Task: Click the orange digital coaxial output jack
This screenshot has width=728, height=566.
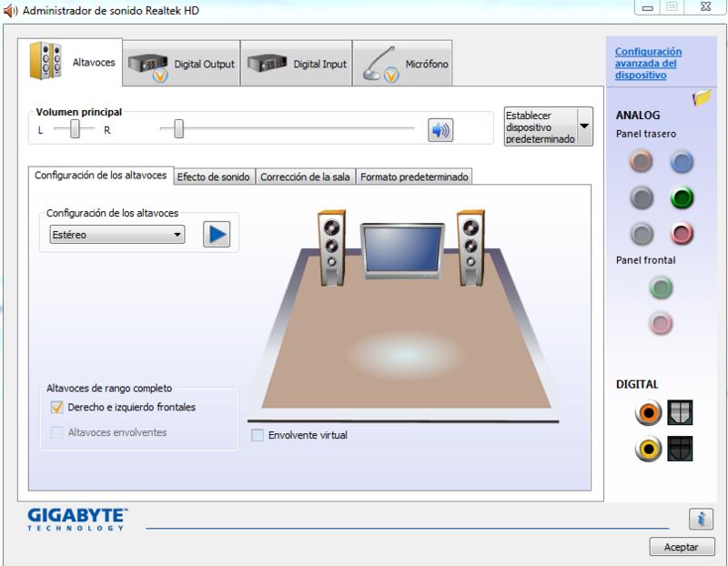Action: (x=648, y=413)
